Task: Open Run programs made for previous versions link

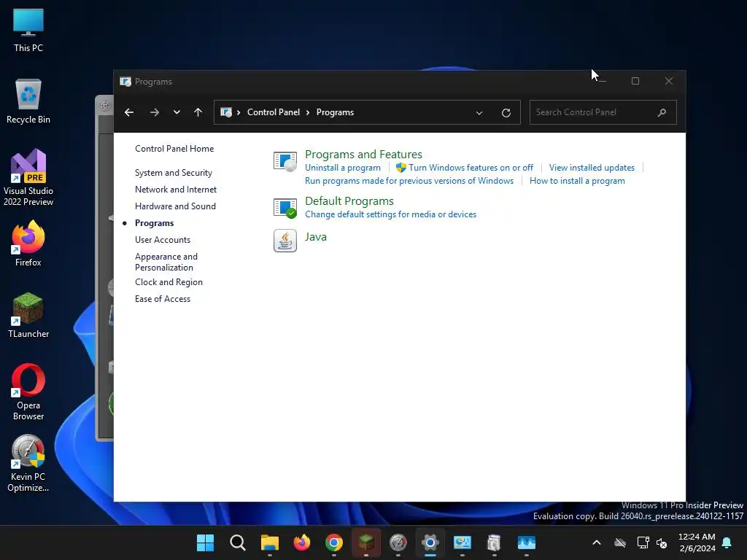Action: [x=409, y=181]
